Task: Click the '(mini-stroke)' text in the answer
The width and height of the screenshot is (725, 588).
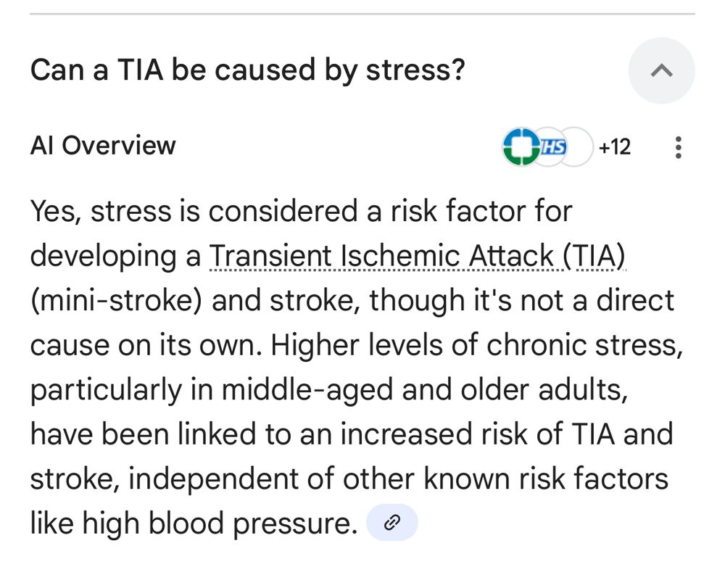Action: [x=116, y=300]
